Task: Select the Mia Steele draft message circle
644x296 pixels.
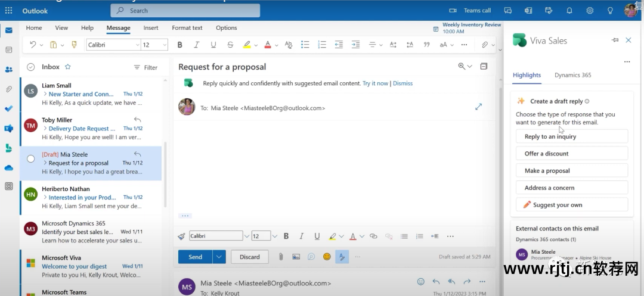Action: [x=31, y=158]
